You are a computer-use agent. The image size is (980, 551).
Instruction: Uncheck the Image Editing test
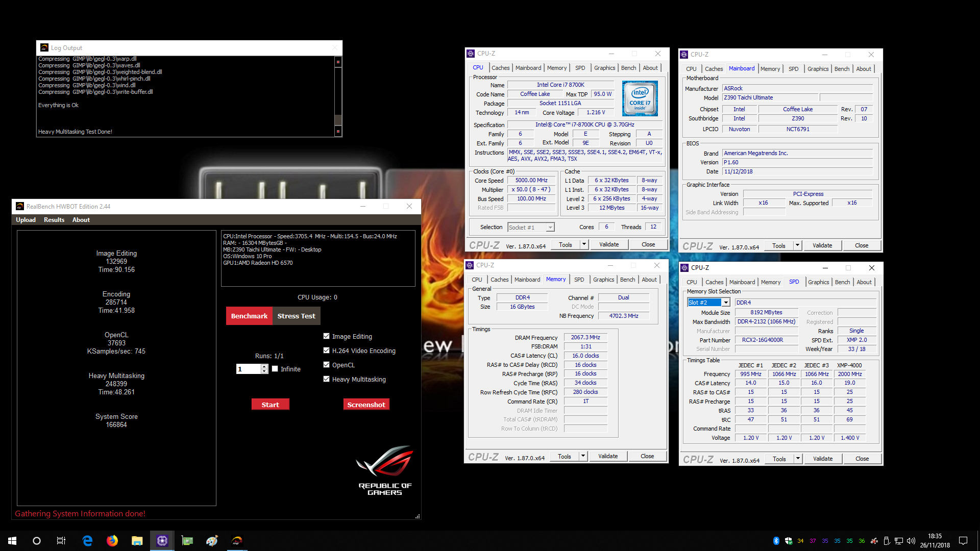click(x=326, y=336)
